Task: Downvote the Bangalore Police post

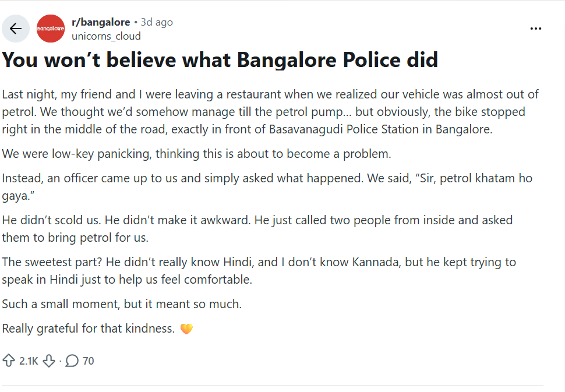Action: 49,361
